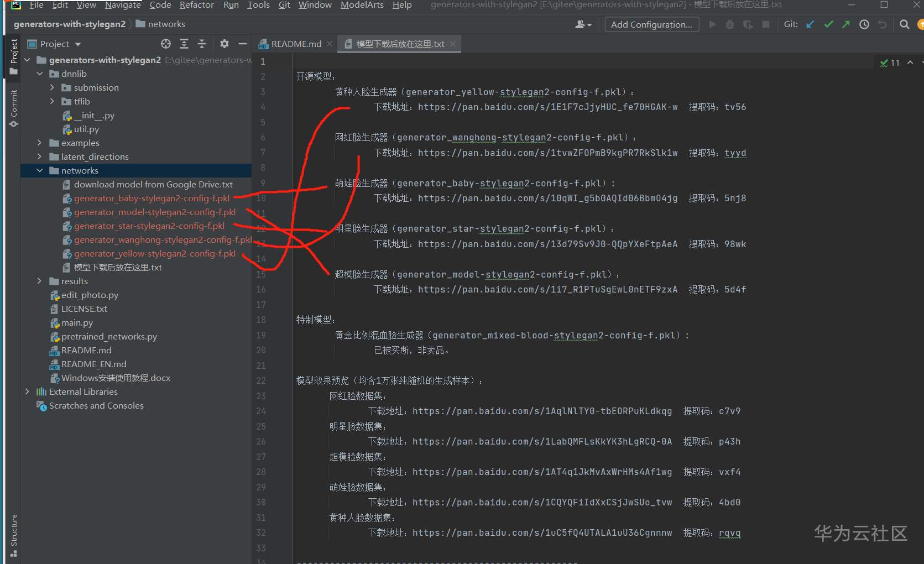Click the Run button in toolbar
The image size is (924, 564).
[x=712, y=24]
